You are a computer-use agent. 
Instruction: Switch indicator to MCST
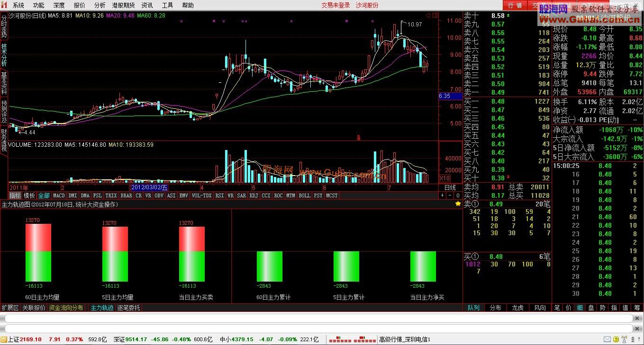(332, 195)
